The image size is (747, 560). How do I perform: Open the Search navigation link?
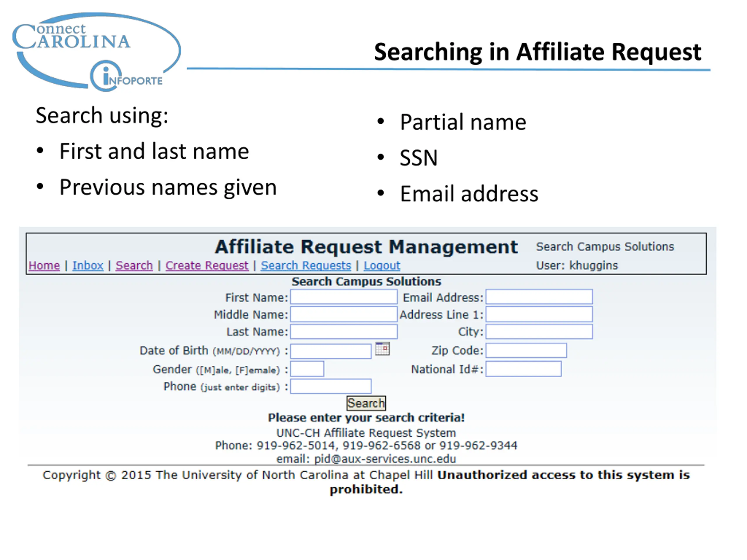click(x=134, y=266)
